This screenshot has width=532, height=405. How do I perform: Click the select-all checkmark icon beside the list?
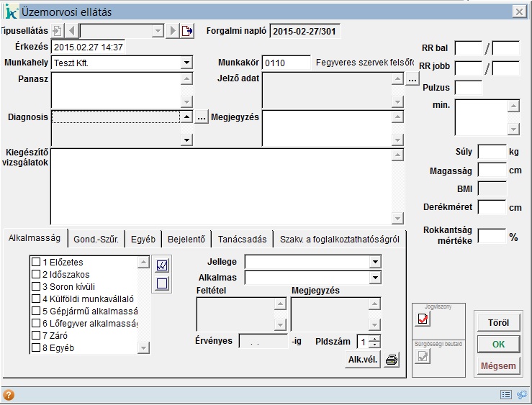pyautogui.click(x=162, y=265)
